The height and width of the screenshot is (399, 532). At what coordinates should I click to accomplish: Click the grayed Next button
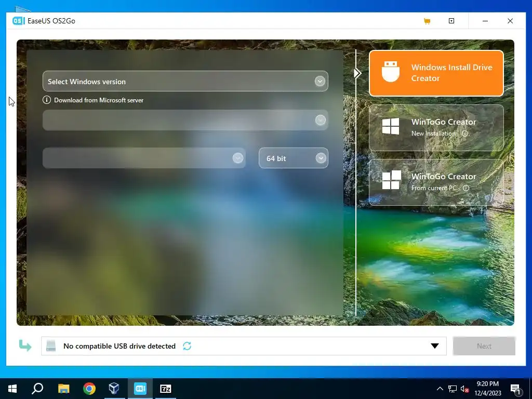tap(484, 346)
